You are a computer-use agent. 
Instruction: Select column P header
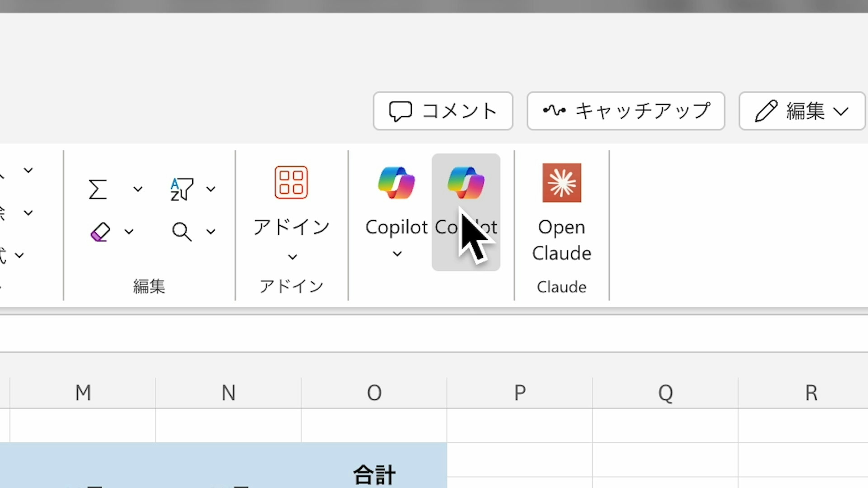tap(520, 393)
